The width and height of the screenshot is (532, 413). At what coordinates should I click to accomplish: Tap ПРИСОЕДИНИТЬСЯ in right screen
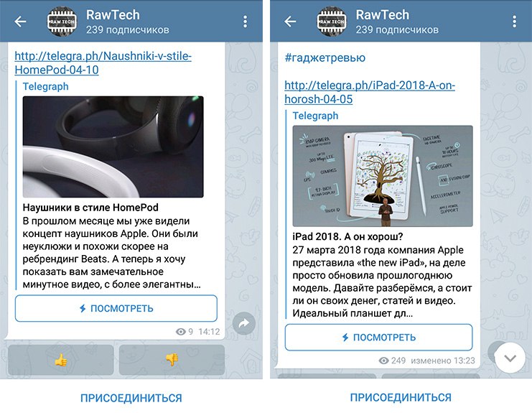pos(401,397)
